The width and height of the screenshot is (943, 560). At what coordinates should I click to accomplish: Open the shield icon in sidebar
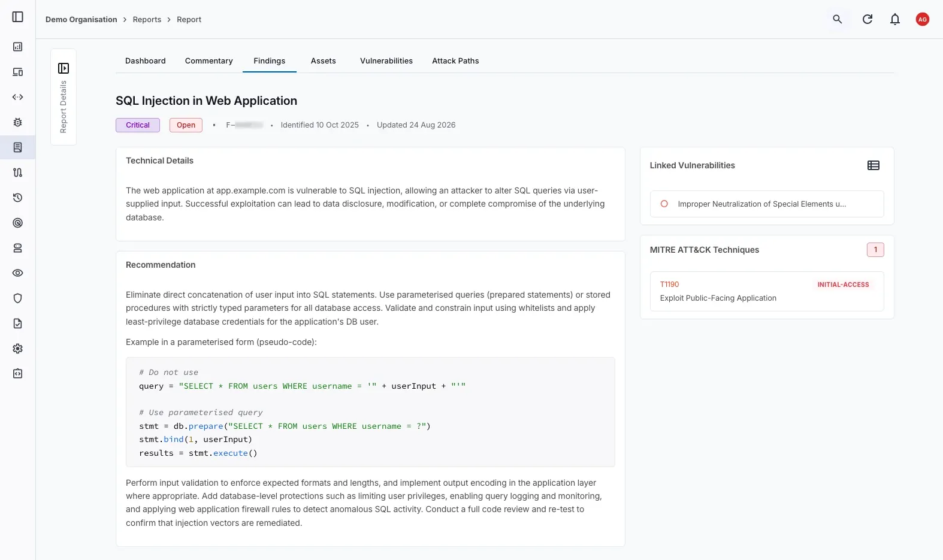18,298
